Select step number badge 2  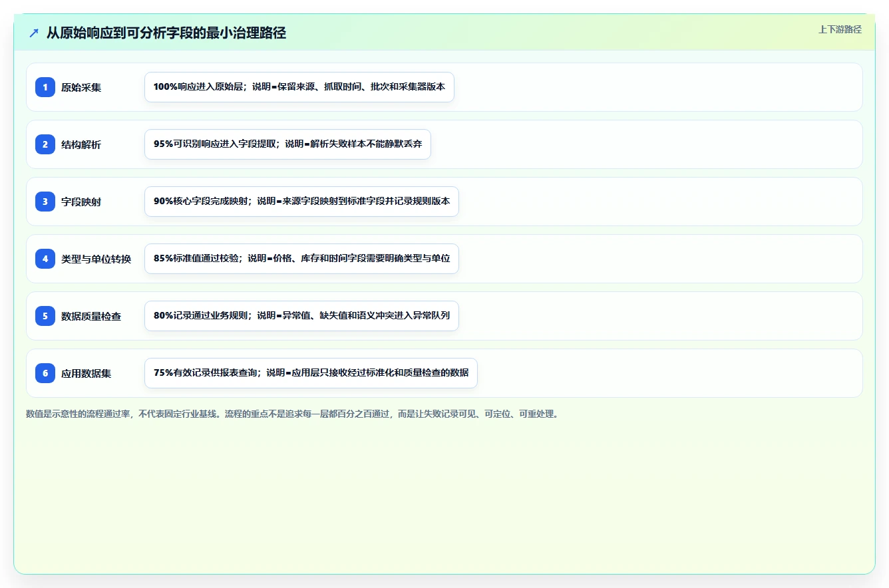[x=45, y=144]
